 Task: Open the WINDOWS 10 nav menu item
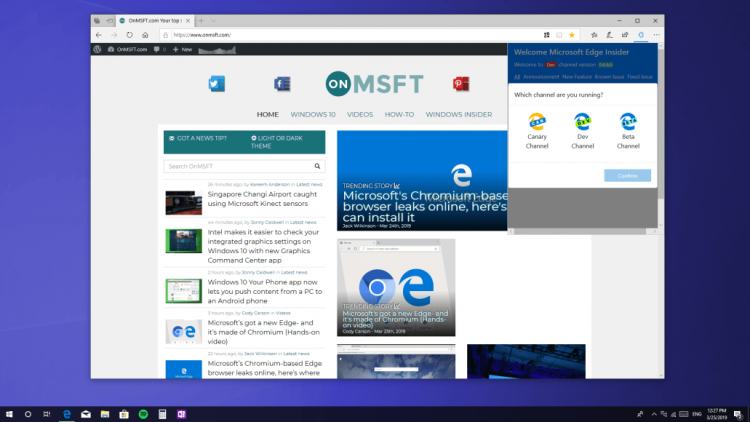(313, 114)
